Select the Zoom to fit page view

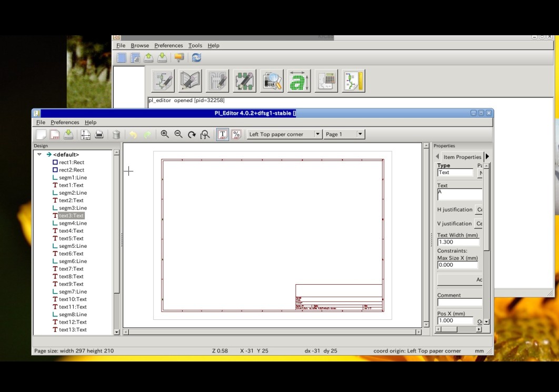(204, 134)
